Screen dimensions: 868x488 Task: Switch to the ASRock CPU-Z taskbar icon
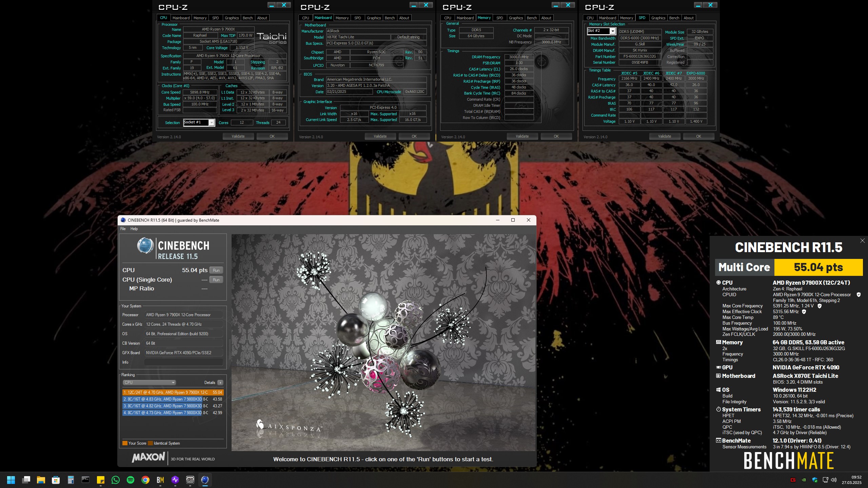point(190,480)
